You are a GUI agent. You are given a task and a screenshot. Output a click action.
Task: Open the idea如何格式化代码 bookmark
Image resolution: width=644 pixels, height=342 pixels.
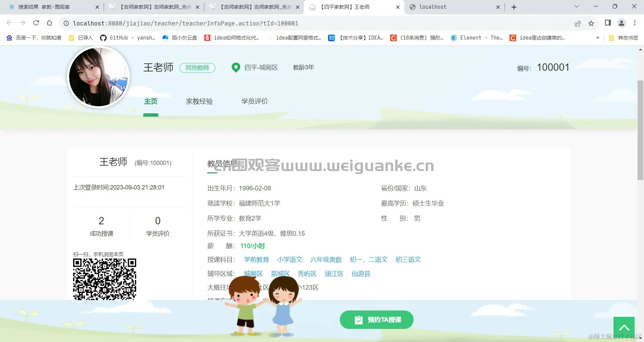(232, 38)
